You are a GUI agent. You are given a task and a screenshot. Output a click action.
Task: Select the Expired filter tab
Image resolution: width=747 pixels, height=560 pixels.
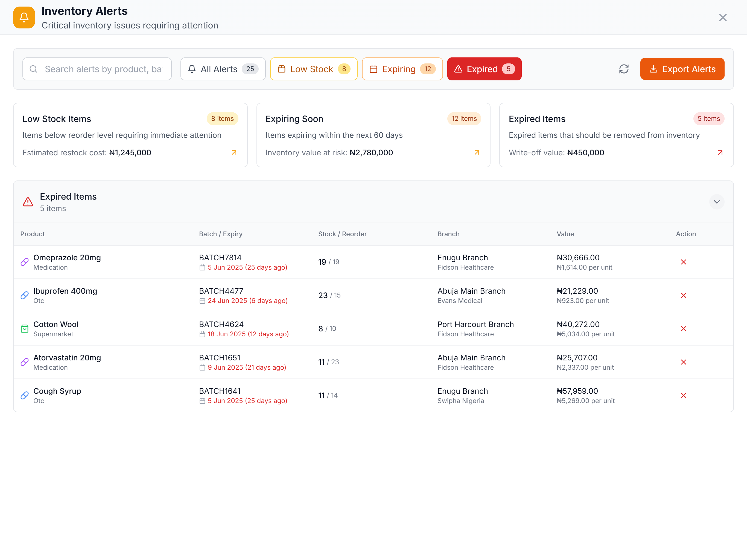pyautogui.click(x=484, y=69)
